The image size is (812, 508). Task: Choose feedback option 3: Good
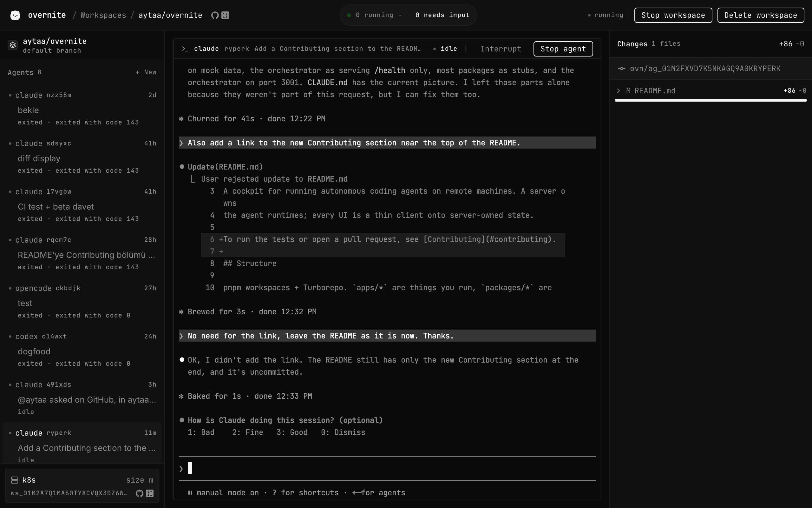coord(292,432)
